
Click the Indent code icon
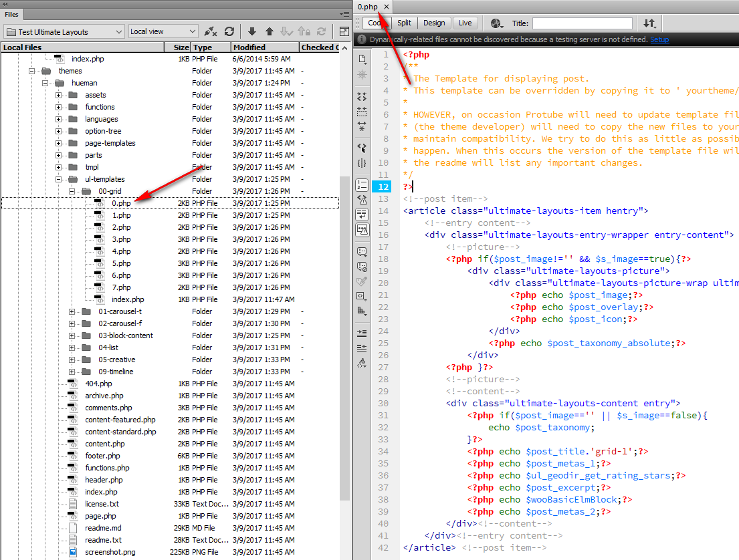tap(362, 332)
